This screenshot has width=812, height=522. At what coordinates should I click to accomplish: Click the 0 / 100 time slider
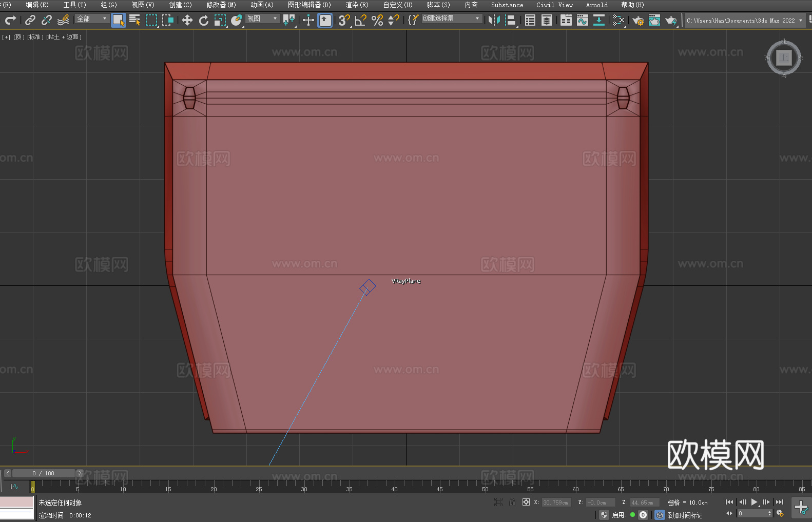pos(44,473)
